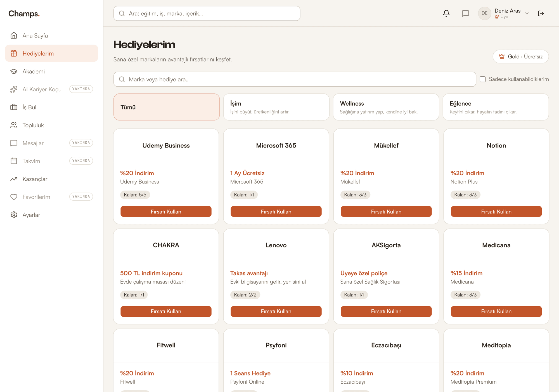Click the İş Bul briefcase icon
Screen dimensions: 559x392
(x=14, y=107)
